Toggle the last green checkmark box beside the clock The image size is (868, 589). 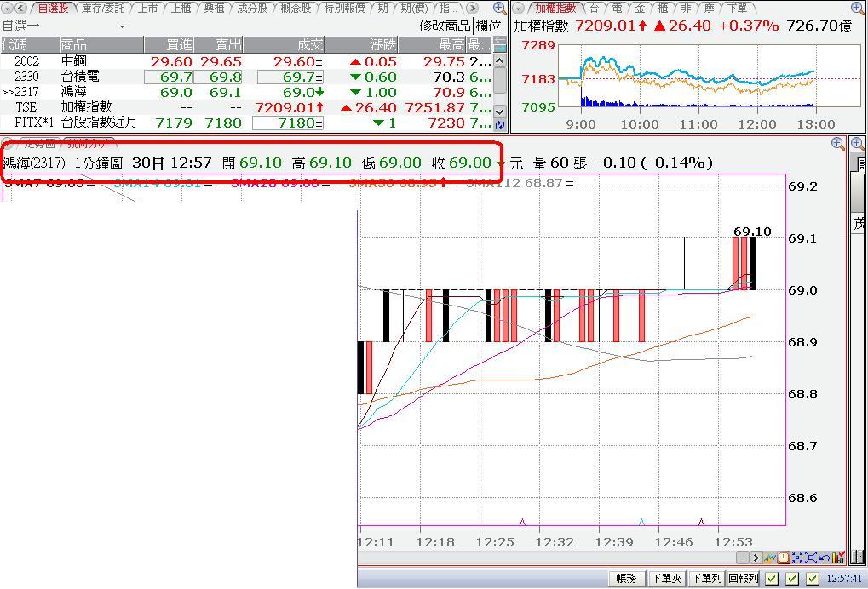[812, 579]
